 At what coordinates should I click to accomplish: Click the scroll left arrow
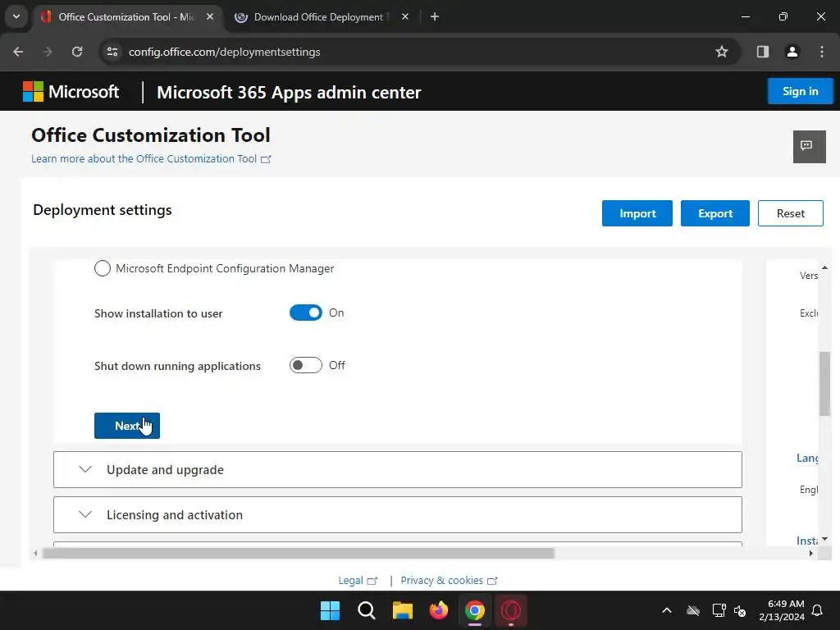pyautogui.click(x=35, y=553)
